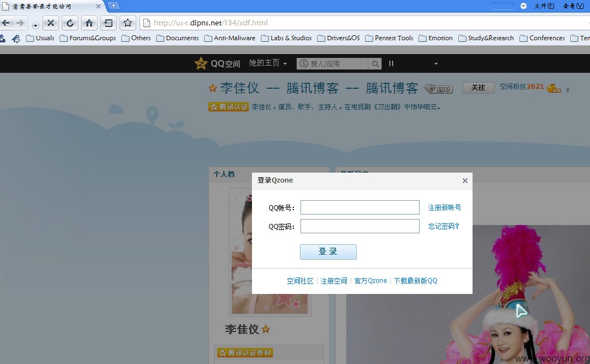Open the Others bookmarks folder
This screenshot has height=364, width=590.
pyautogui.click(x=136, y=38)
